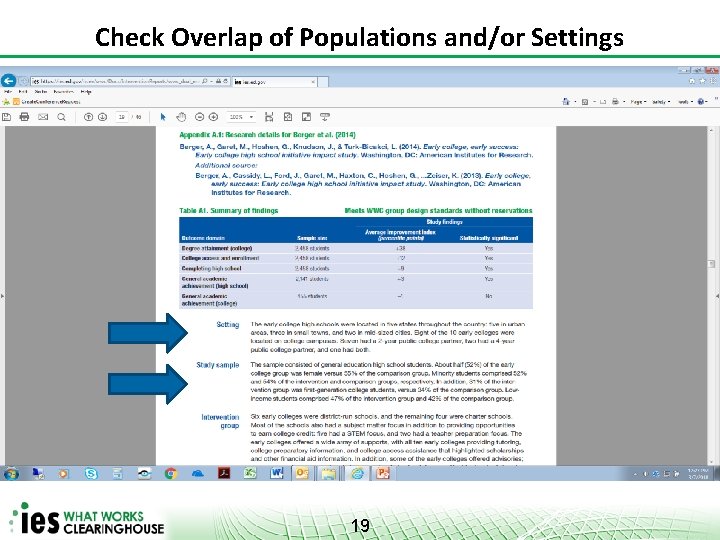Open the Safety command bar dropdown
The height and width of the screenshot is (540, 720).
pyautogui.click(x=661, y=102)
